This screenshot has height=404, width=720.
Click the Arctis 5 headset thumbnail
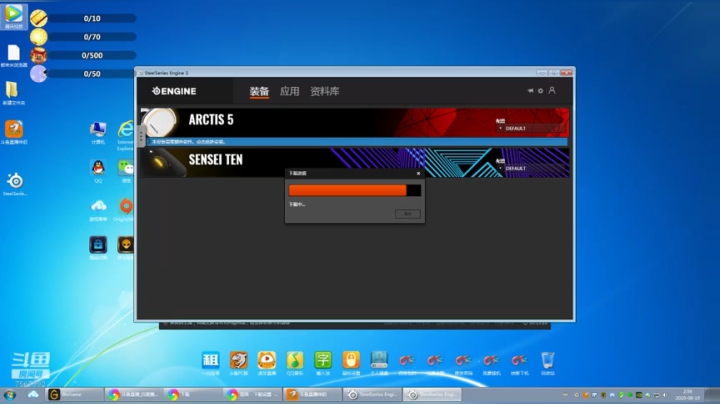coord(159,122)
